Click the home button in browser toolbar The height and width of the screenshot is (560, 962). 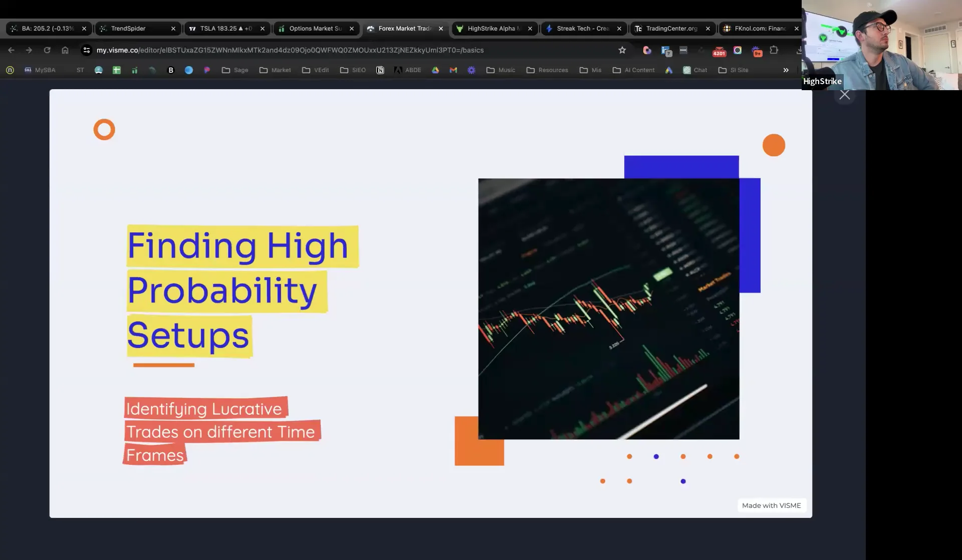pos(65,50)
